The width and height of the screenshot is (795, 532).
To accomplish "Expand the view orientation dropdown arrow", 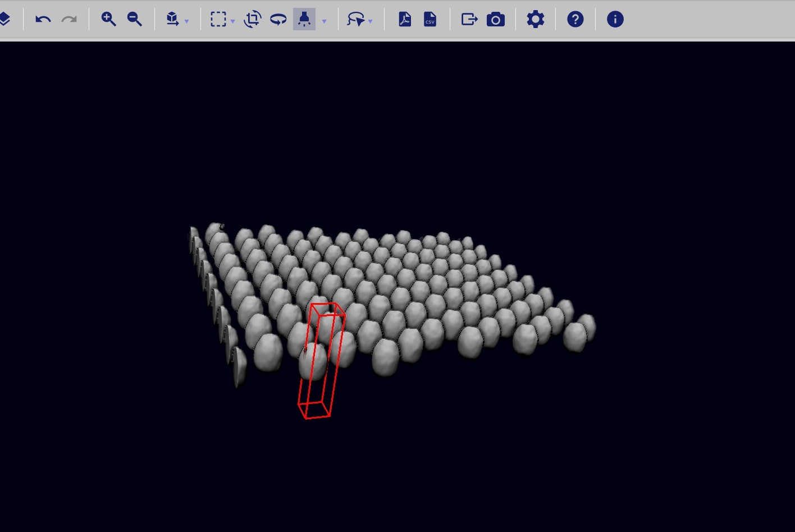I will [x=187, y=22].
